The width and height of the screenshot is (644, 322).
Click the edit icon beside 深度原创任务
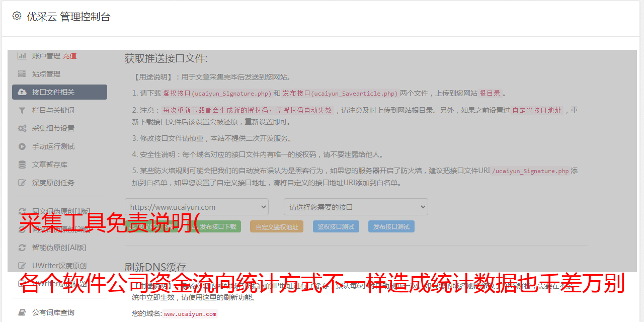(x=22, y=183)
